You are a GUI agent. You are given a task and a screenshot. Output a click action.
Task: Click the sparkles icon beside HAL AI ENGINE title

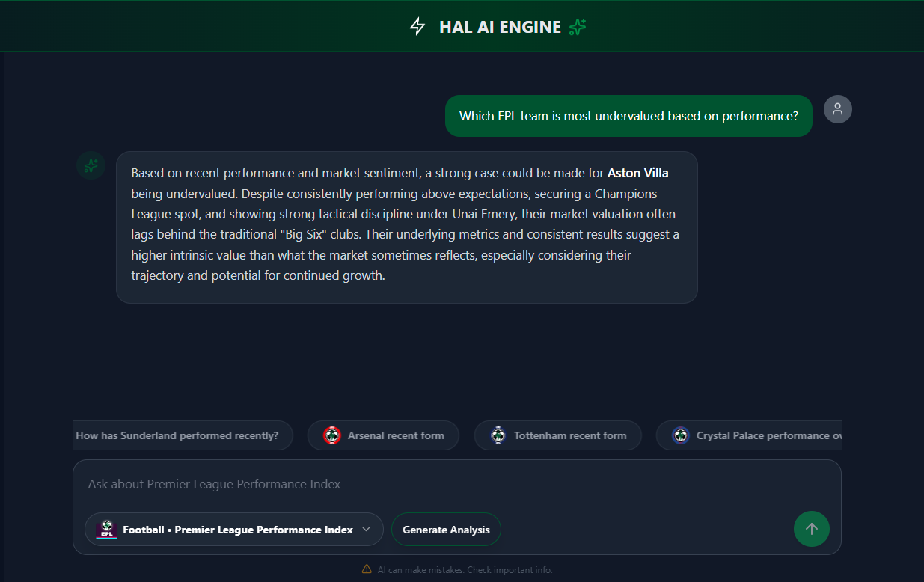[x=577, y=26]
